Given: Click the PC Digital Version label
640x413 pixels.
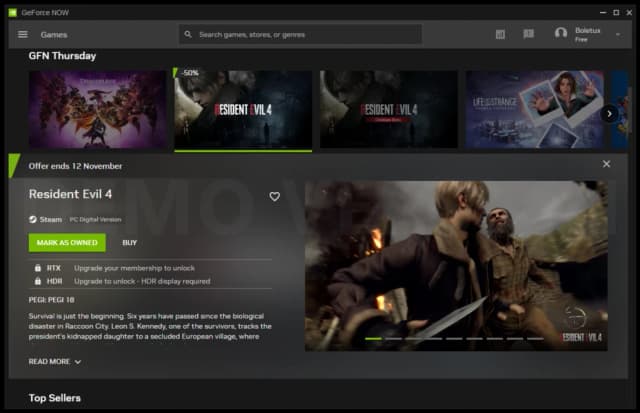Looking at the screenshot, I should point(95,220).
